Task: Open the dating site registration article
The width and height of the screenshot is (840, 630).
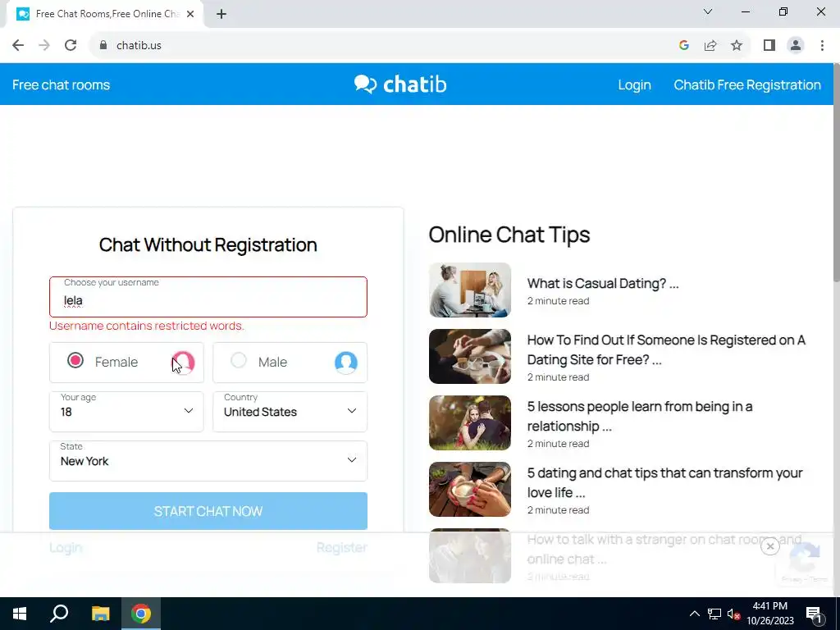Action: click(666, 349)
